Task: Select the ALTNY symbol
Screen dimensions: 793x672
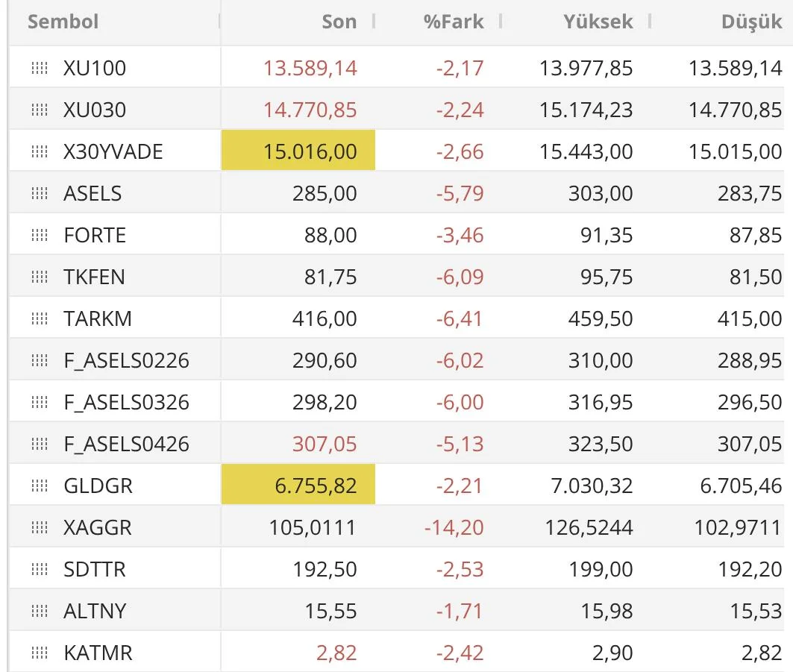Action: tap(95, 612)
